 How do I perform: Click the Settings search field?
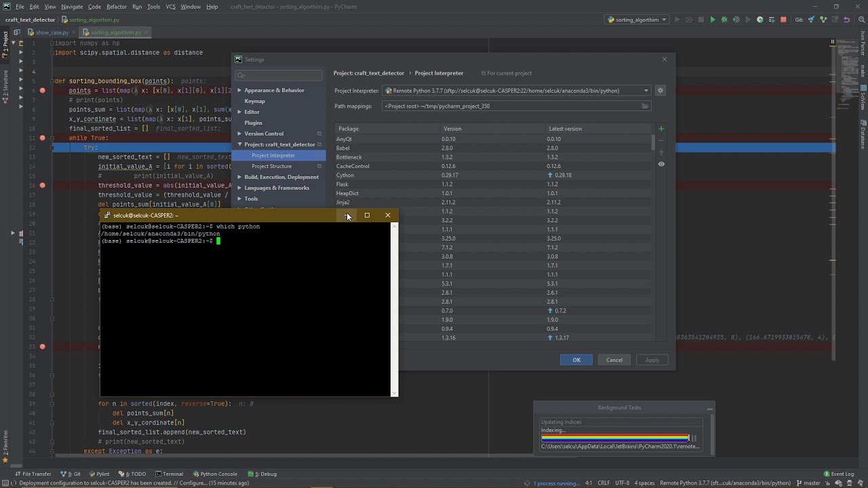point(279,75)
